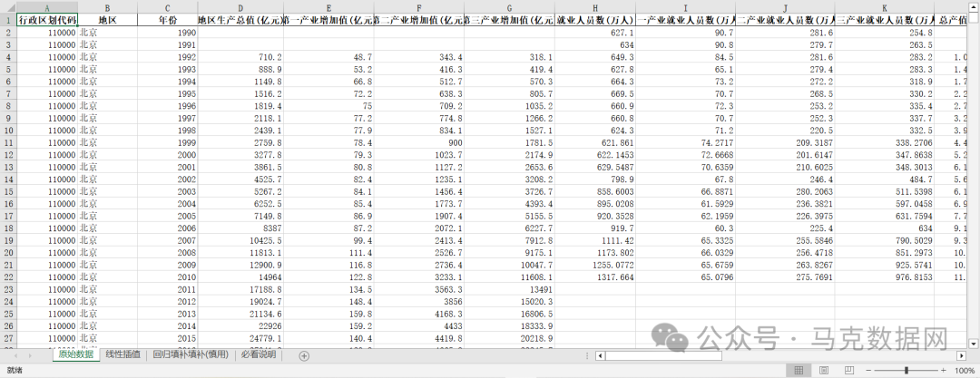Select column A header
Image resolution: width=980 pixels, height=378 pixels.
47,7
